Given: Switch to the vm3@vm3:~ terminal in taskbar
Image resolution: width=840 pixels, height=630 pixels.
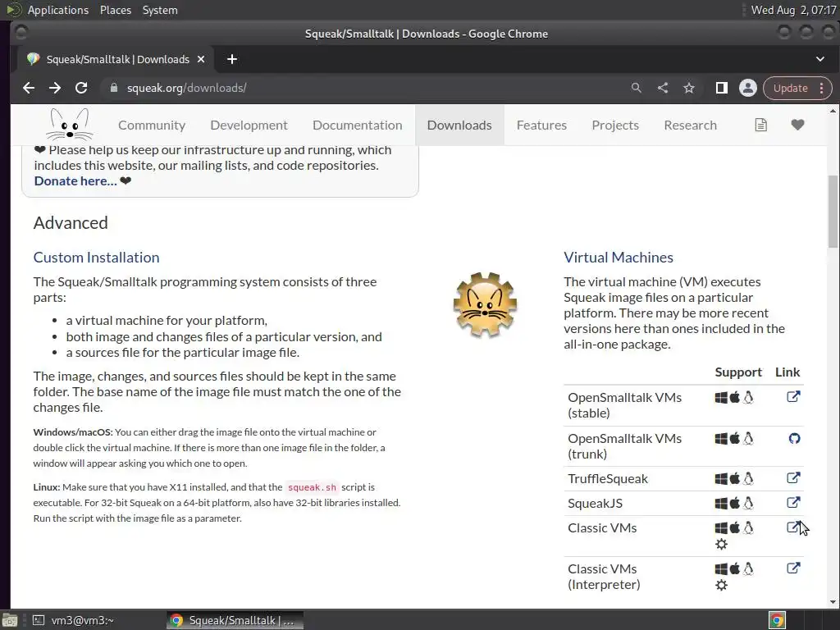Looking at the screenshot, I should 74,620.
